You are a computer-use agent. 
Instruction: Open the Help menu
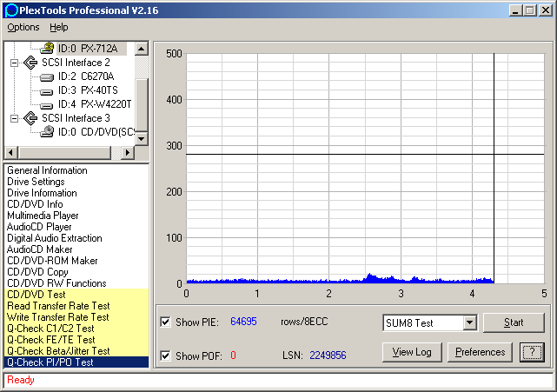[x=58, y=27]
